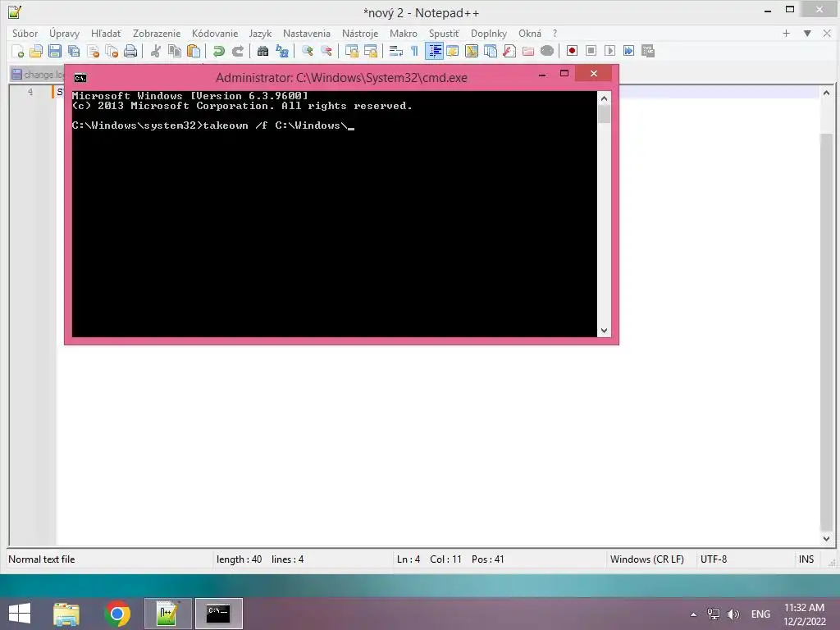
Task: Play back the recorded macro
Action: click(609, 51)
